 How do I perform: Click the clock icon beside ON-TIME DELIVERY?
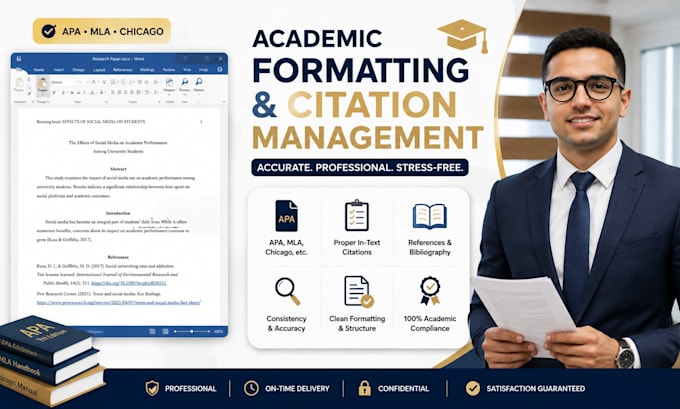pos(251,388)
